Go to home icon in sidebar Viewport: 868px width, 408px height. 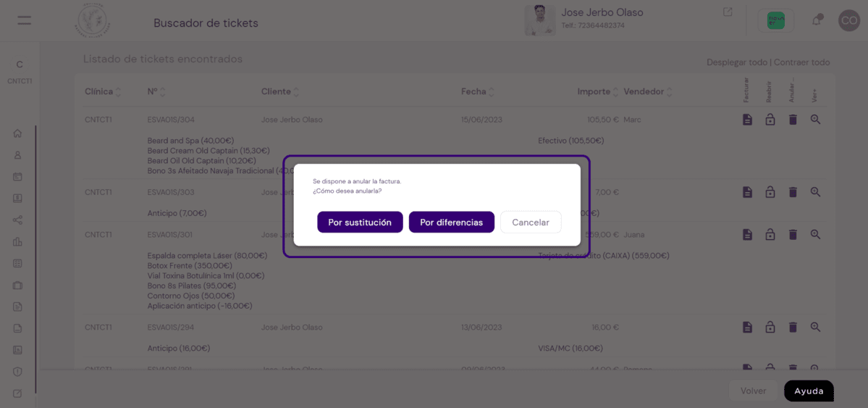[x=17, y=133]
